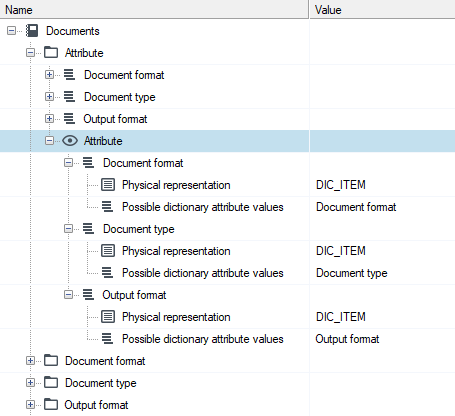The height and width of the screenshot is (416, 455).
Task: Expand the bottom Document format folder
Action: 30,361
